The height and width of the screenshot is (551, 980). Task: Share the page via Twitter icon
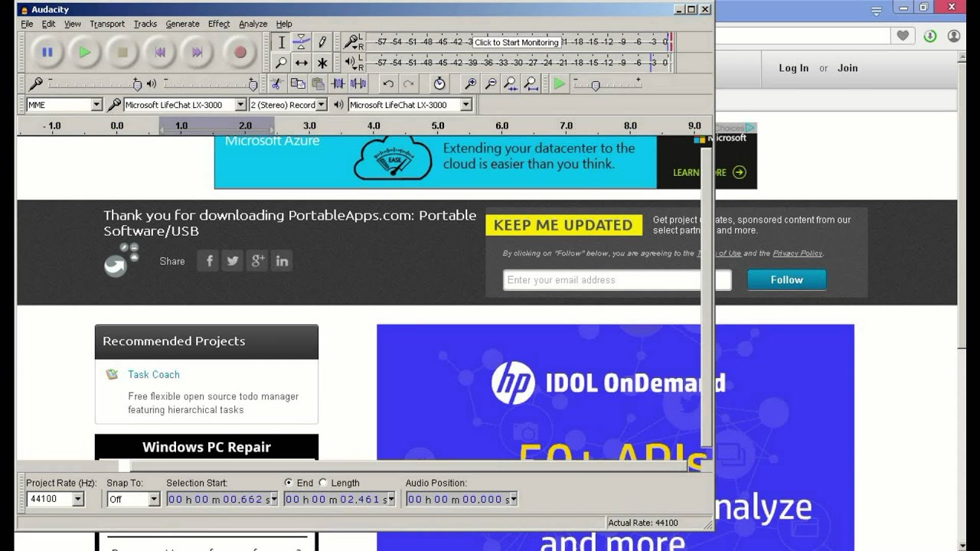pyautogui.click(x=233, y=261)
